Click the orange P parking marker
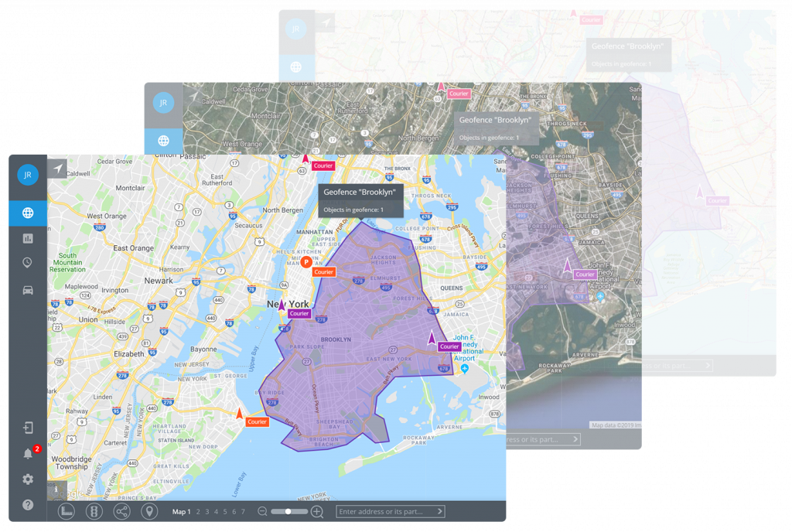Image resolution: width=792 pixels, height=532 pixels. 306,262
